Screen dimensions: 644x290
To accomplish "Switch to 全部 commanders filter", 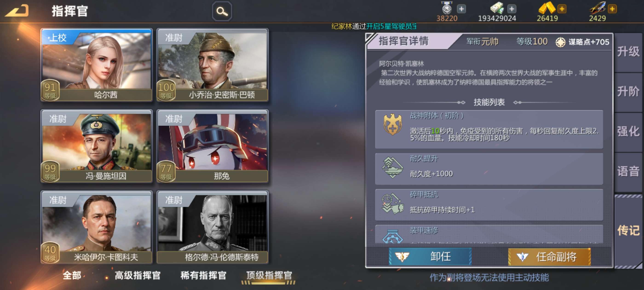I will (72, 275).
